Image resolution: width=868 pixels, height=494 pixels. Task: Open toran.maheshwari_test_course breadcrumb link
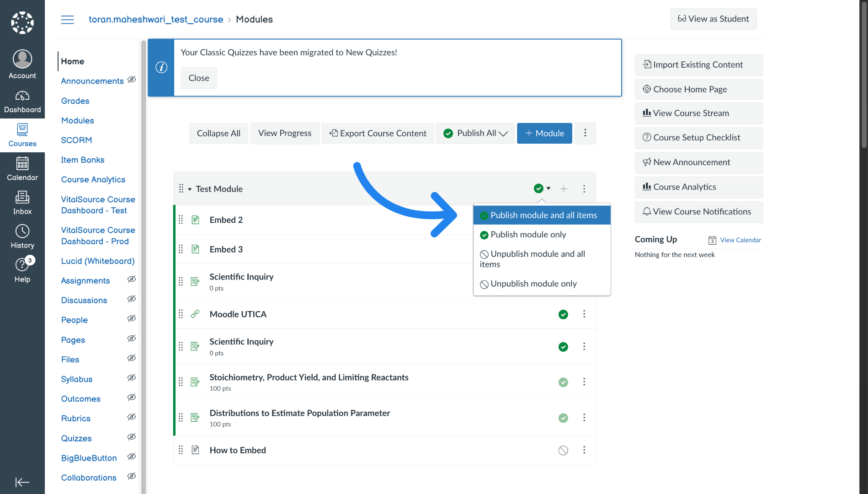click(156, 19)
